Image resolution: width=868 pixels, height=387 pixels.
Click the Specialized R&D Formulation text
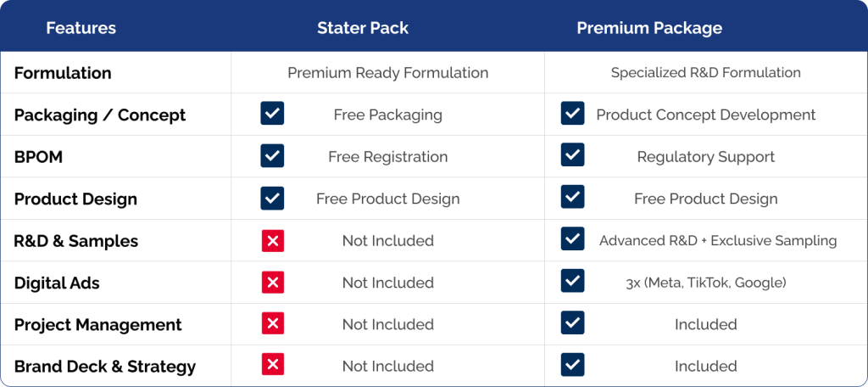tap(705, 73)
